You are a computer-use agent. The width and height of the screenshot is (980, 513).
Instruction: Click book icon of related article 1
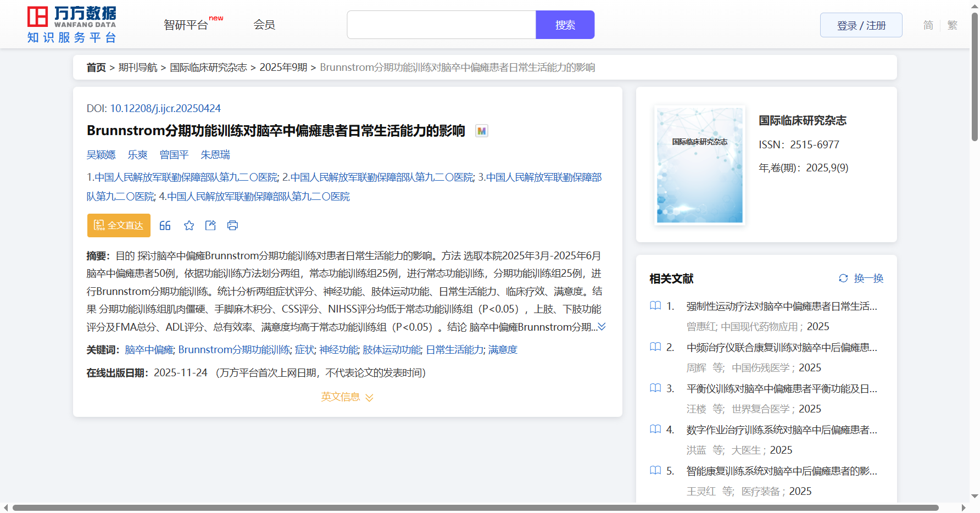[655, 306]
